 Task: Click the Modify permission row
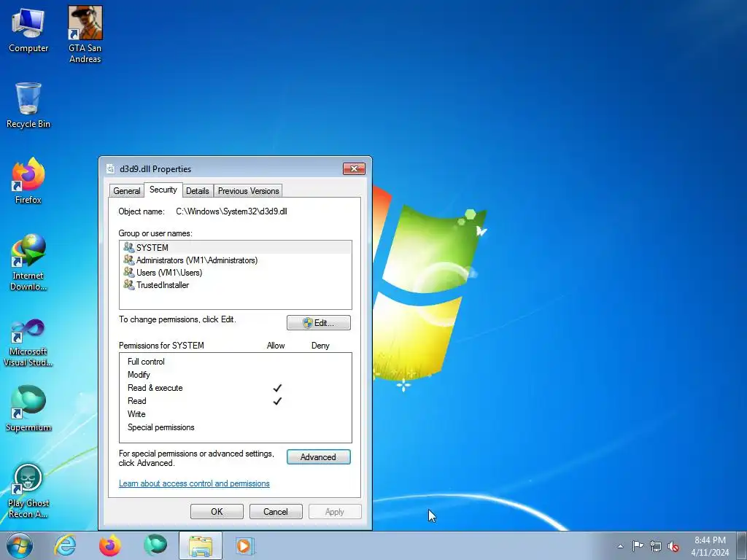pos(236,375)
